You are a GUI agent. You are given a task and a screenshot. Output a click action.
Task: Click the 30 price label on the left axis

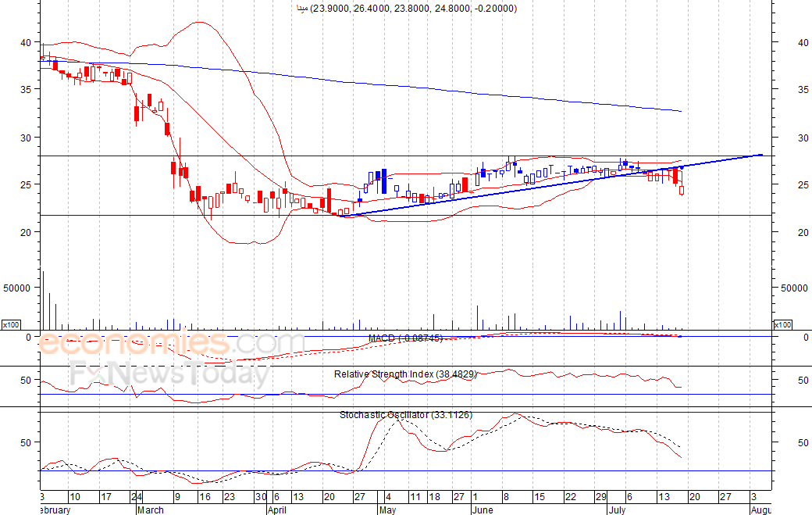pos(26,138)
